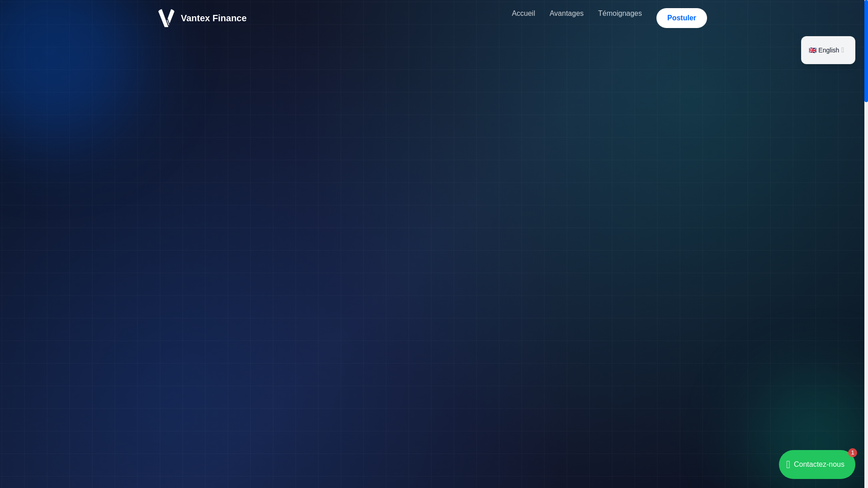Viewport: 868px width, 488px height.
Task: Click the chat icon in Contactez-nous button
Action: click(788, 465)
